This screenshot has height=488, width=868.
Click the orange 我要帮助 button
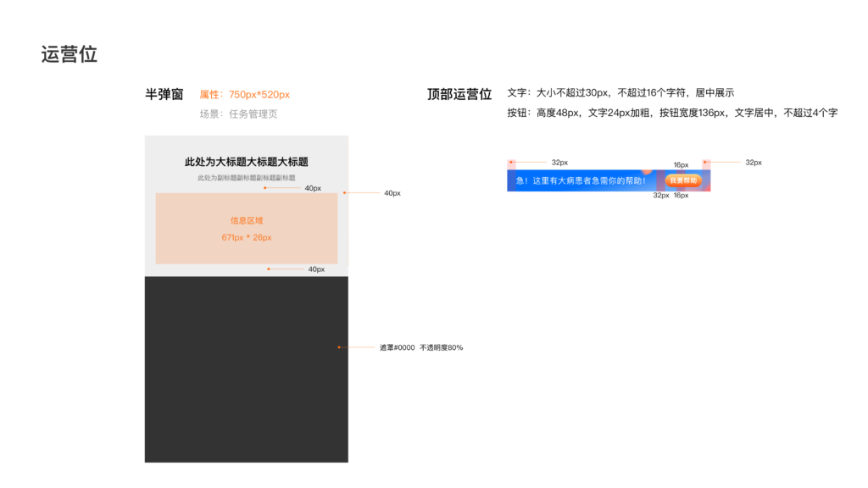682,180
